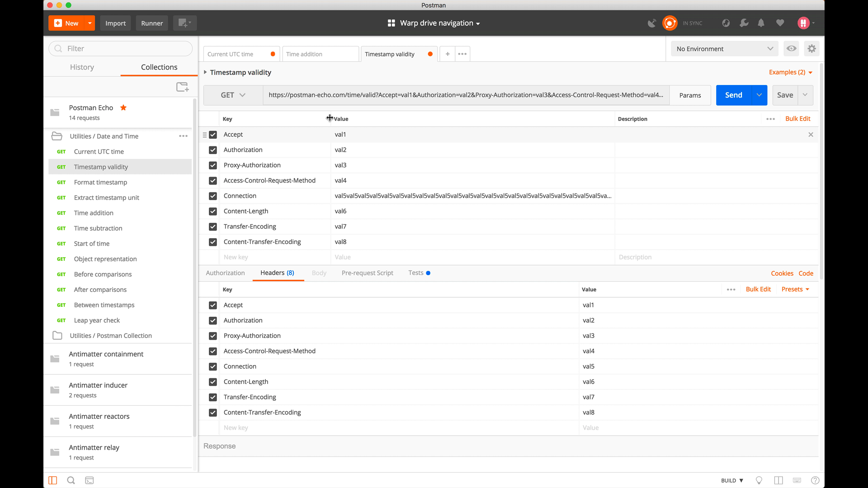Image resolution: width=868 pixels, height=488 pixels.
Task: Toggle the Accept header checkbox off
Action: (x=213, y=305)
